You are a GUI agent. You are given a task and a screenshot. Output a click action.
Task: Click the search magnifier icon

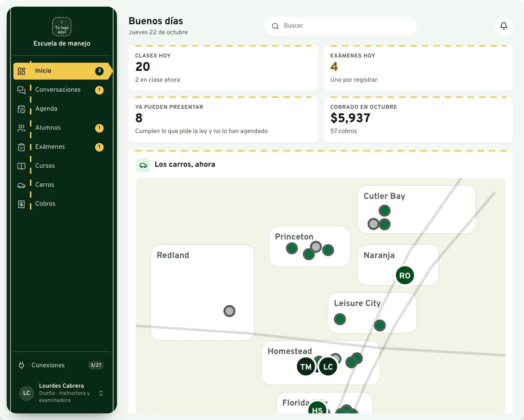pyautogui.click(x=275, y=26)
